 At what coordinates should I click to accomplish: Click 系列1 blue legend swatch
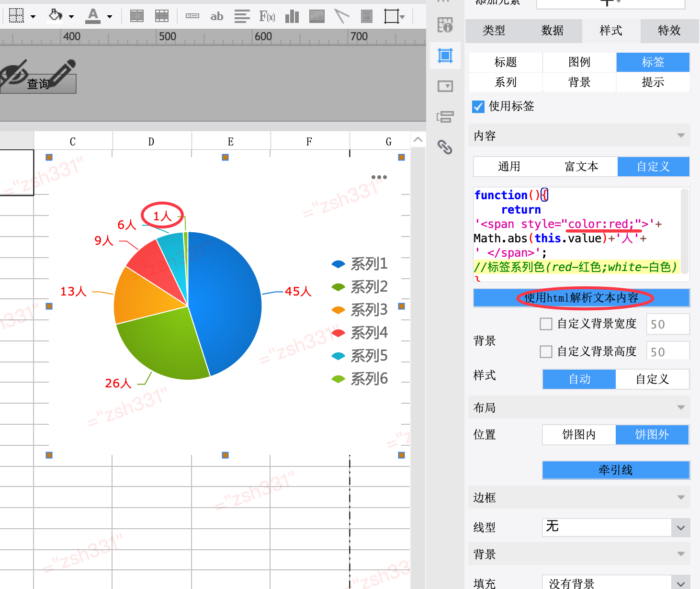coord(338,264)
